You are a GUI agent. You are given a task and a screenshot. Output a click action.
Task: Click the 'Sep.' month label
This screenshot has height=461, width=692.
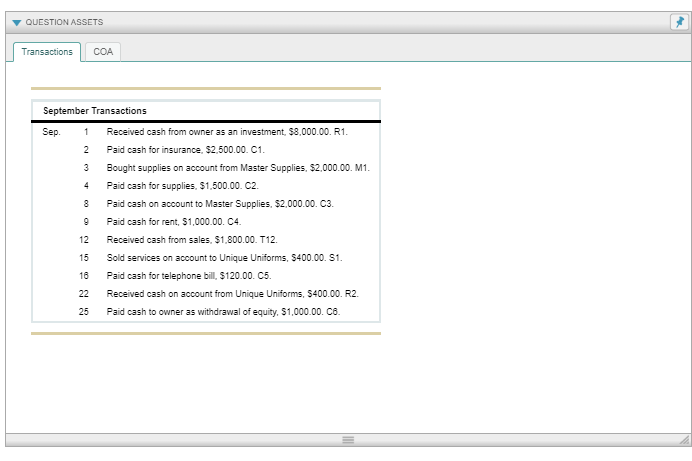point(51,132)
